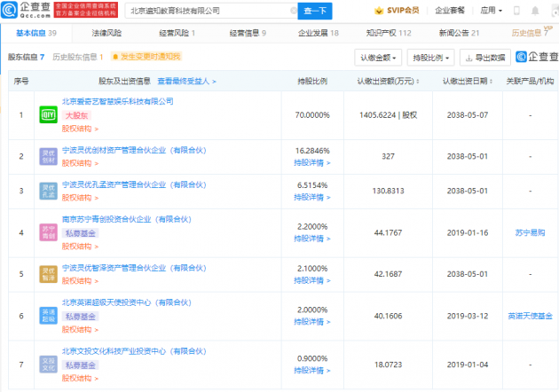The height and width of the screenshot is (392, 559).
Task: Click the pink 苏宁青创 shareholder logo
Action: tap(48, 232)
